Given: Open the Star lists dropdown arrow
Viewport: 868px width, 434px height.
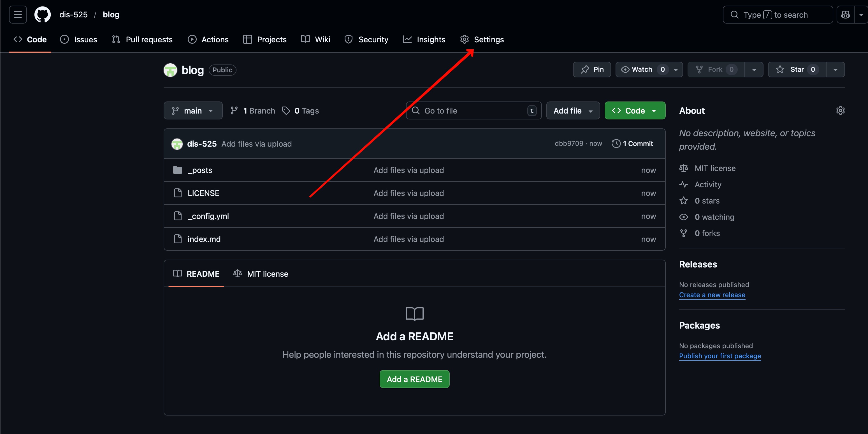Looking at the screenshot, I should 835,70.
